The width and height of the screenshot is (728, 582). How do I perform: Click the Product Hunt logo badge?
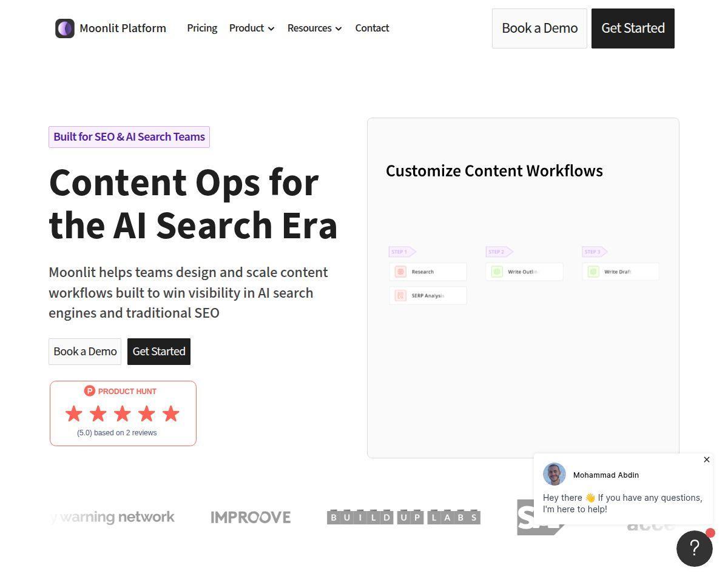90,391
